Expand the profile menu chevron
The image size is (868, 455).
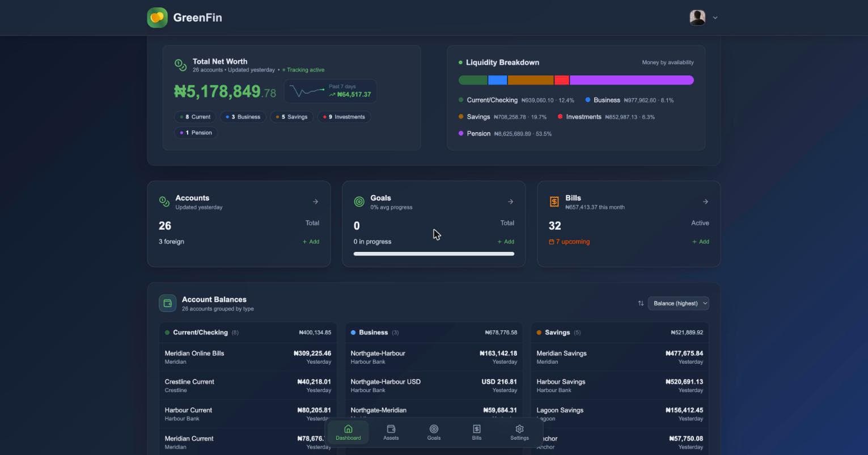[x=715, y=18]
